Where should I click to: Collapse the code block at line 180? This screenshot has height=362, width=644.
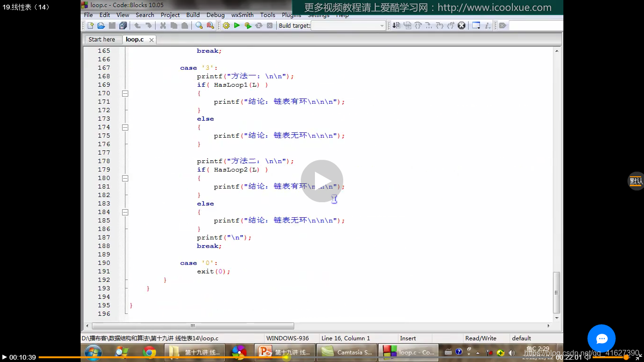tap(125, 178)
